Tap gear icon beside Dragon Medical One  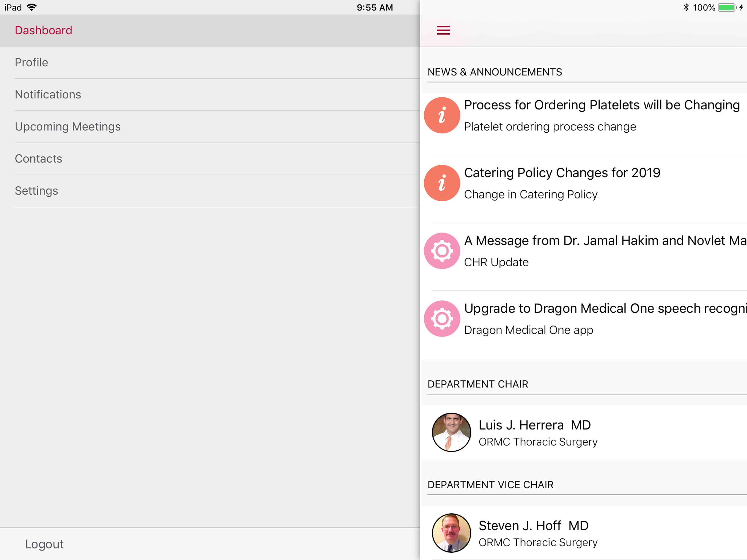[x=442, y=319]
